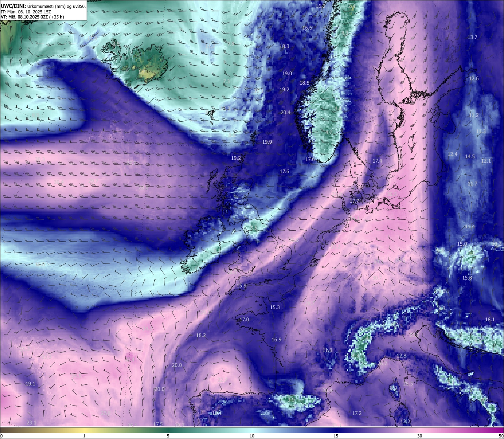Click the 11.8 value in southeastern France
The height and width of the screenshot is (439, 504).
(x=327, y=350)
